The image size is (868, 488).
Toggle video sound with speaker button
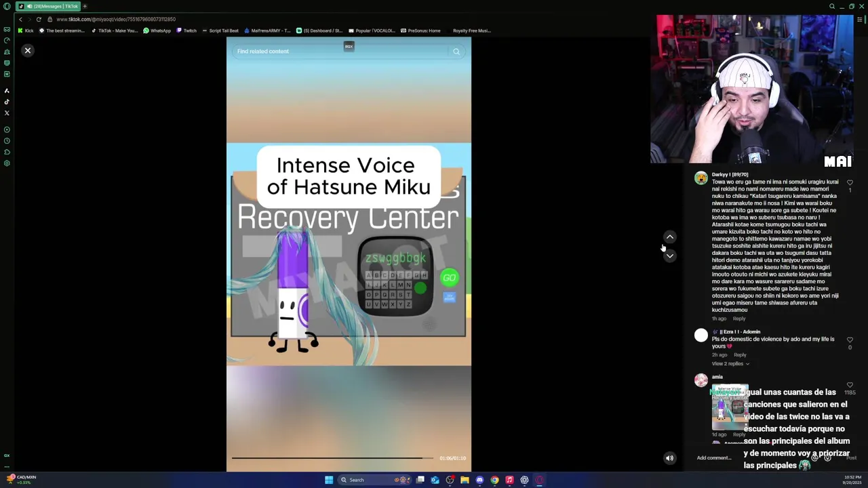[669, 458]
